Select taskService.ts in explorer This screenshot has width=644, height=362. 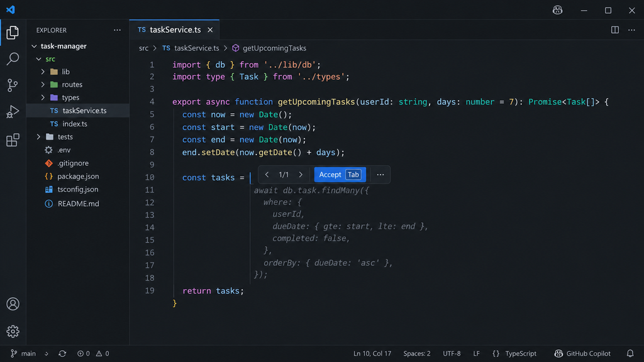[x=78, y=111]
